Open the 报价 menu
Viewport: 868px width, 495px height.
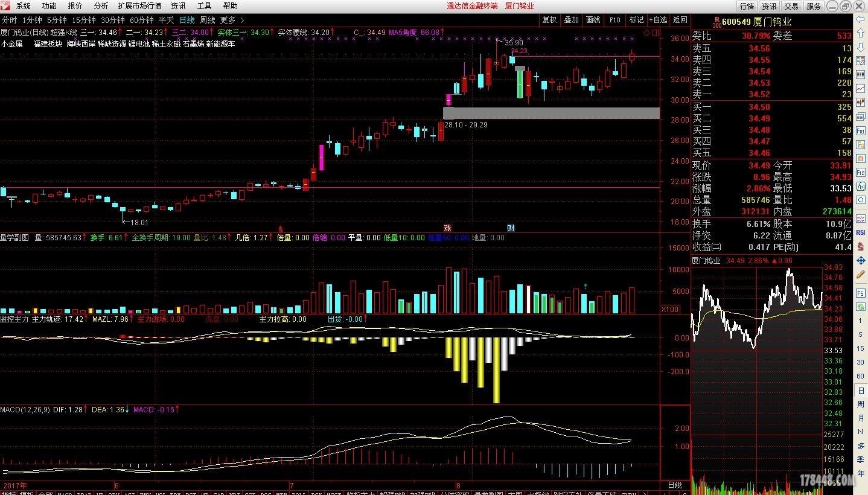pos(75,6)
